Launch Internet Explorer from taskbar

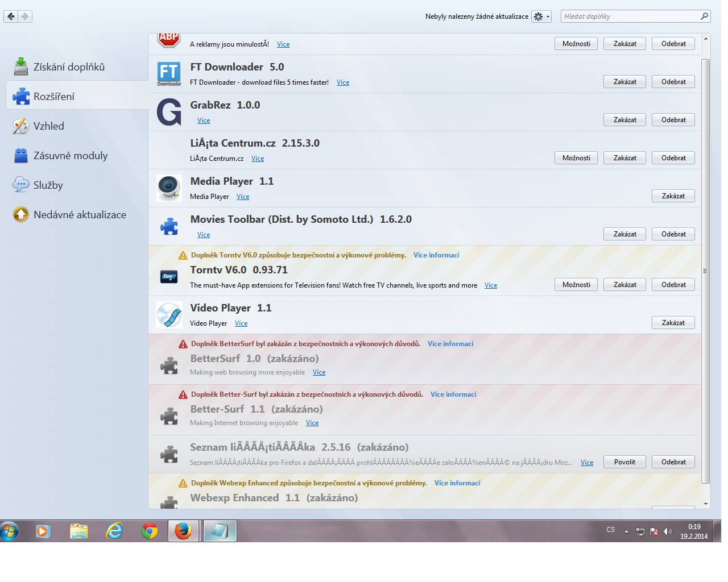[x=114, y=531]
